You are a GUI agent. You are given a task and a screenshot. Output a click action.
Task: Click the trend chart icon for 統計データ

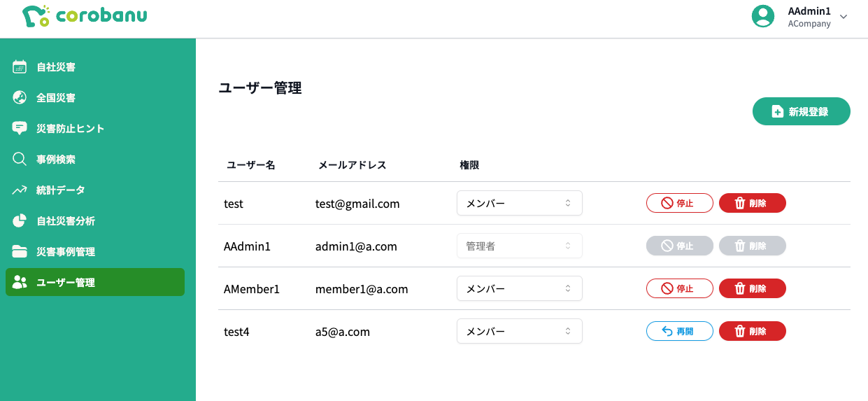[x=20, y=190]
